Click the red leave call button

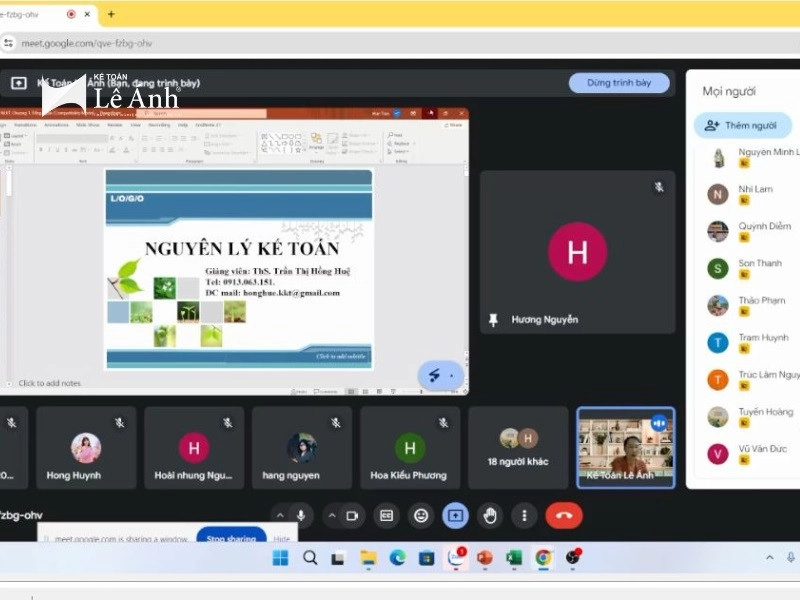[564, 515]
